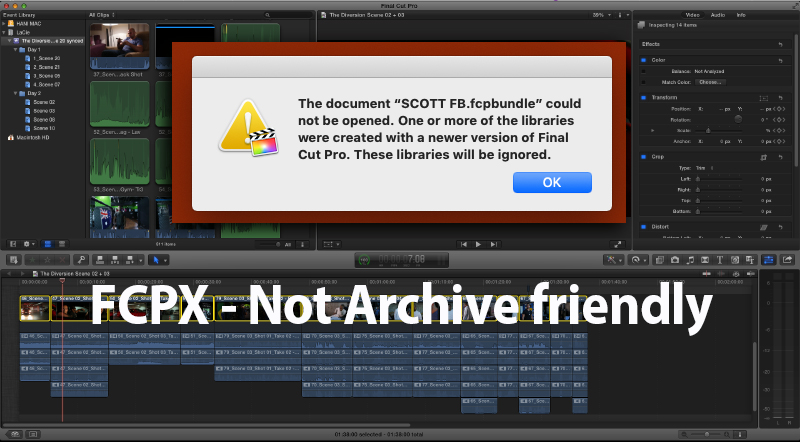
Task: Click the Crop onscreen controls icon
Action: pos(764,157)
